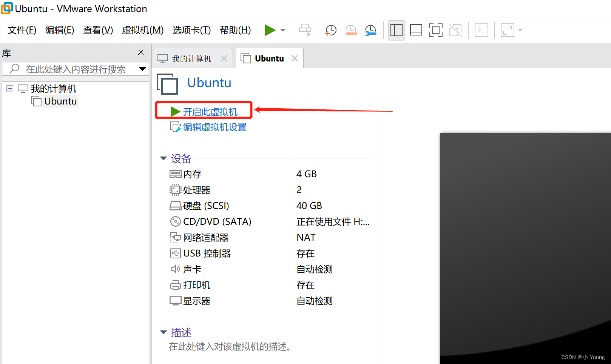611x364 pixels.
Task: Open the snapshot manager wrench icon
Action: pyautogui.click(x=370, y=30)
